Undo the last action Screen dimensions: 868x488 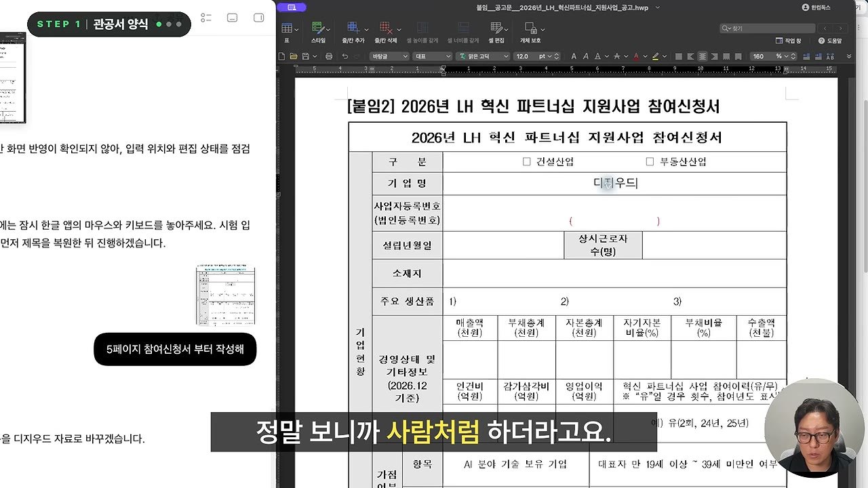tap(345, 56)
